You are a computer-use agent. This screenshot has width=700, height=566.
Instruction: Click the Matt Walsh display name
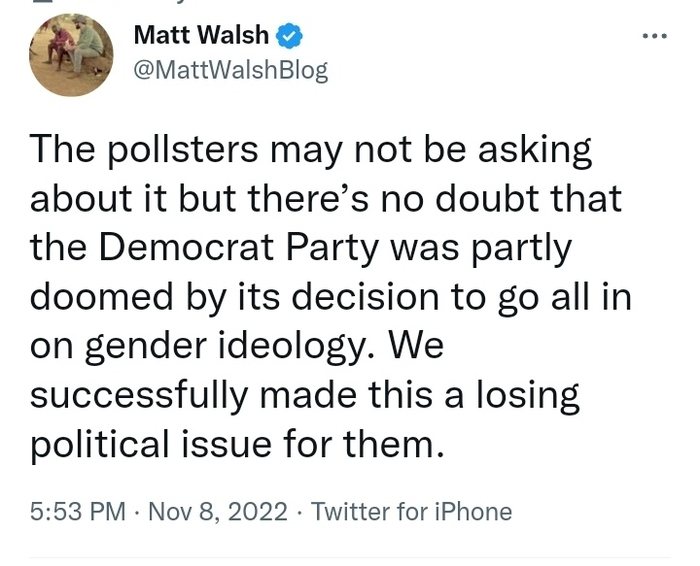click(x=201, y=35)
